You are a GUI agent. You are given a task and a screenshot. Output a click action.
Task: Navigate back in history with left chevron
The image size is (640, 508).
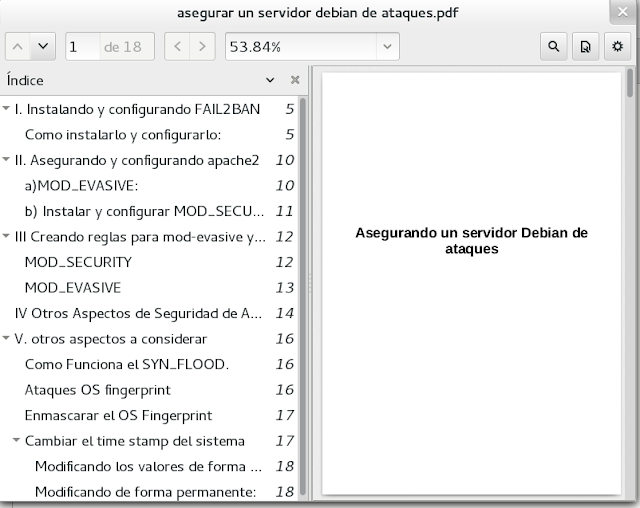177,47
